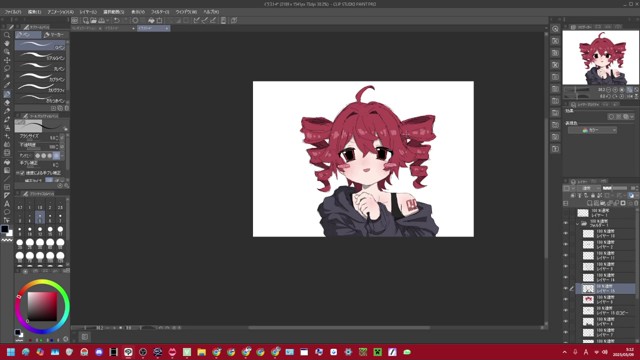Open the ウィンドウ menu

pyautogui.click(x=186, y=12)
